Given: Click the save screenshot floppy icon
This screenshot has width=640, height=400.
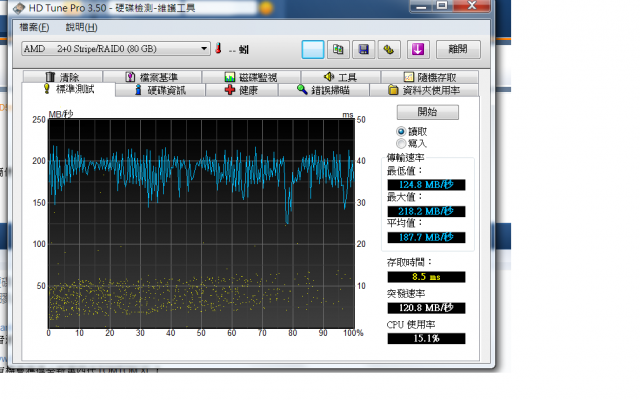Looking at the screenshot, I should click(363, 49).
